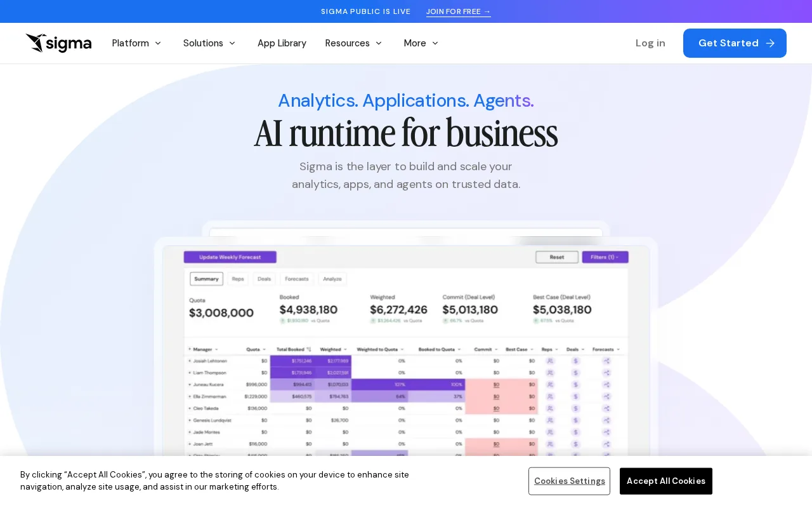Click the Weighted value $6,272,426
The height and width of the screenshot is (508, 812).
coord(398,310)
